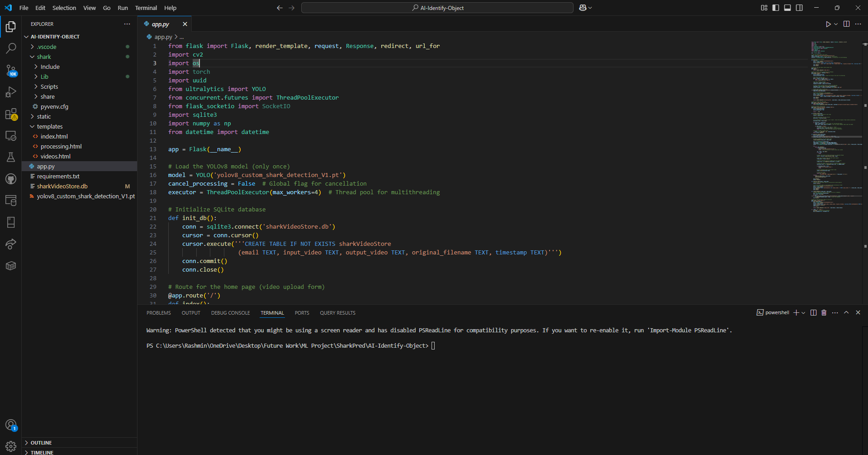
Task: Create a new terminal with the plus icon
Action: pos(796,313)
